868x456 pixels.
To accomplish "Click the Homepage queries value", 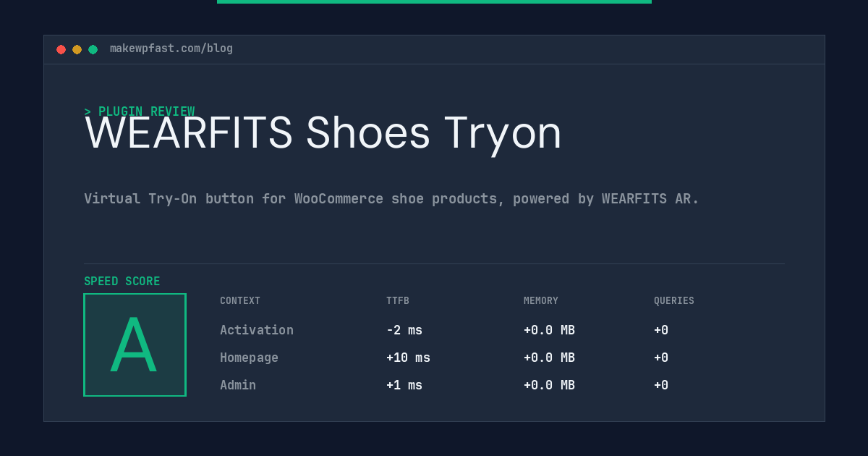I will click(x=661, y=358).
